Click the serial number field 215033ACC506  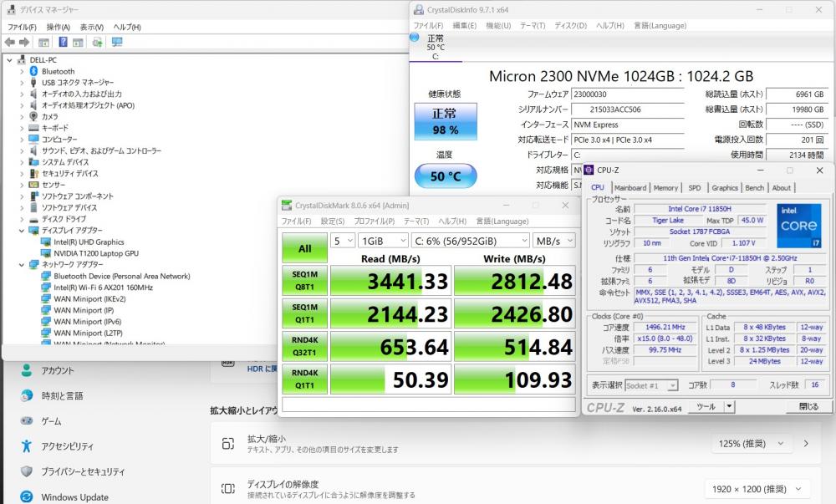(628, 109)
